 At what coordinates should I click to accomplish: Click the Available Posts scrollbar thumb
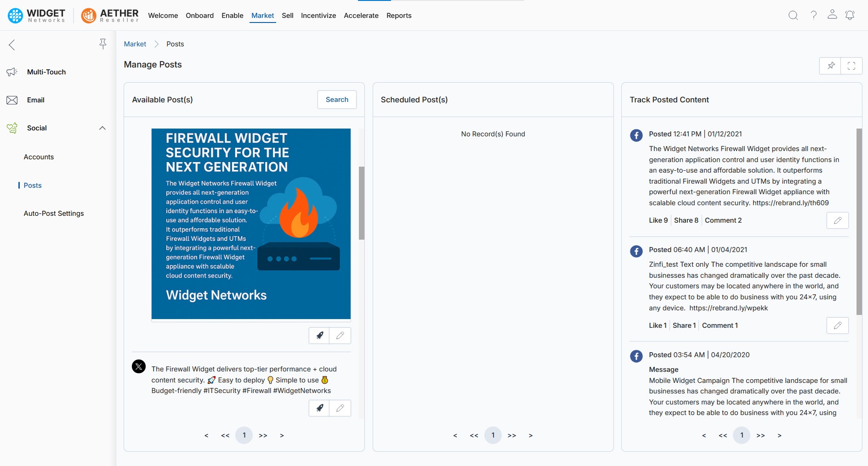click(362, 203)
